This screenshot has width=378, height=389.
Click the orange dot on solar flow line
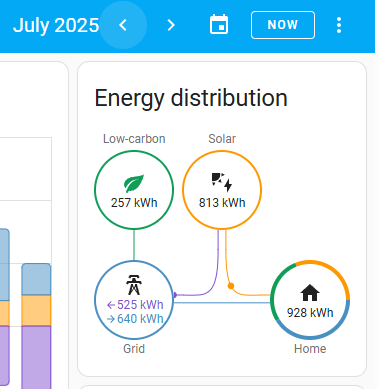(231, 286)
